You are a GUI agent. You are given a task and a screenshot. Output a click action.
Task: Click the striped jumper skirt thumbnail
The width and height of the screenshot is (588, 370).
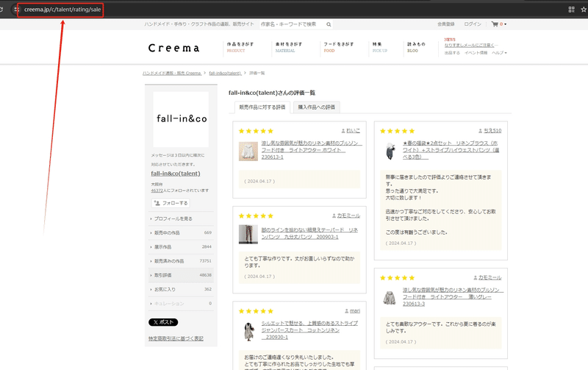tap(248, 331)
